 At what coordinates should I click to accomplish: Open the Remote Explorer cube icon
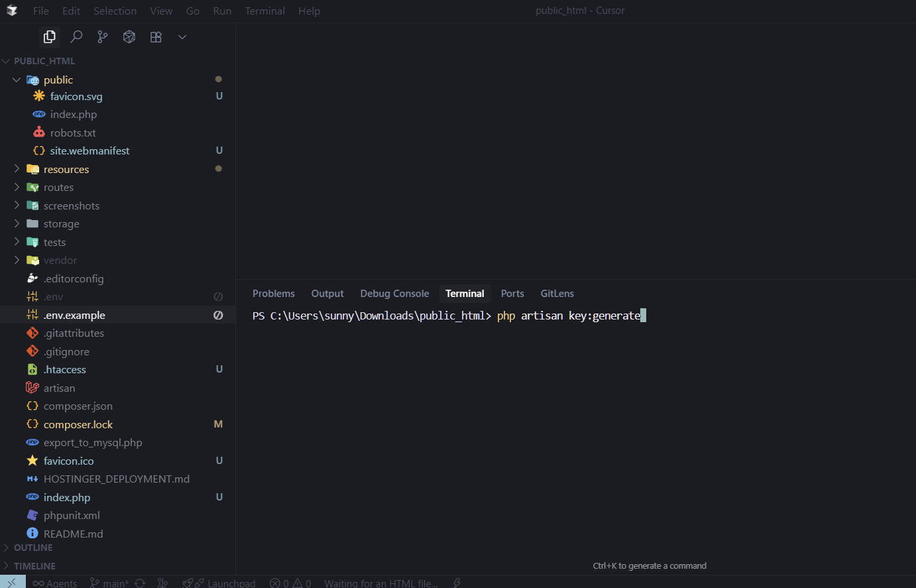click(129, 37)
